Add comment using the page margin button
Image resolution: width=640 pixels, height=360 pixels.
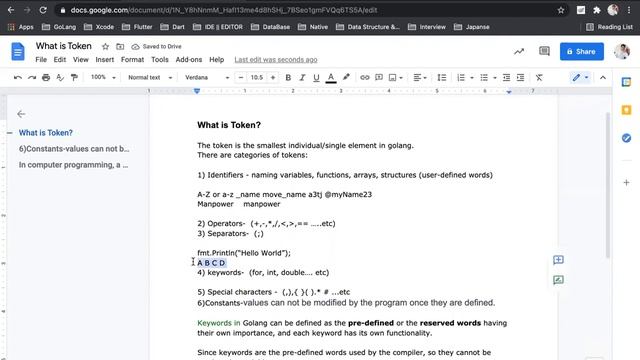(558, 260)
